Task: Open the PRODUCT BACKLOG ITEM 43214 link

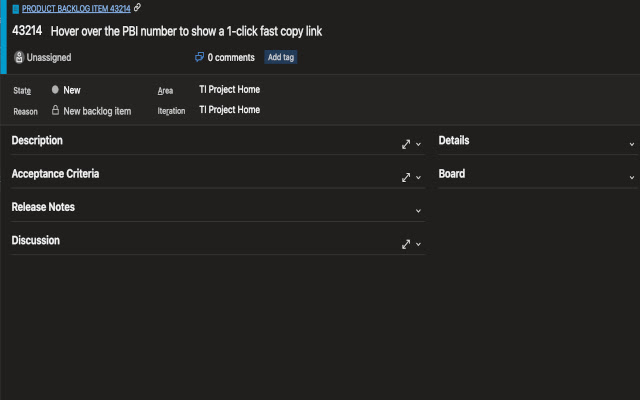Action: pyautogui.click(x=76, y=8)
